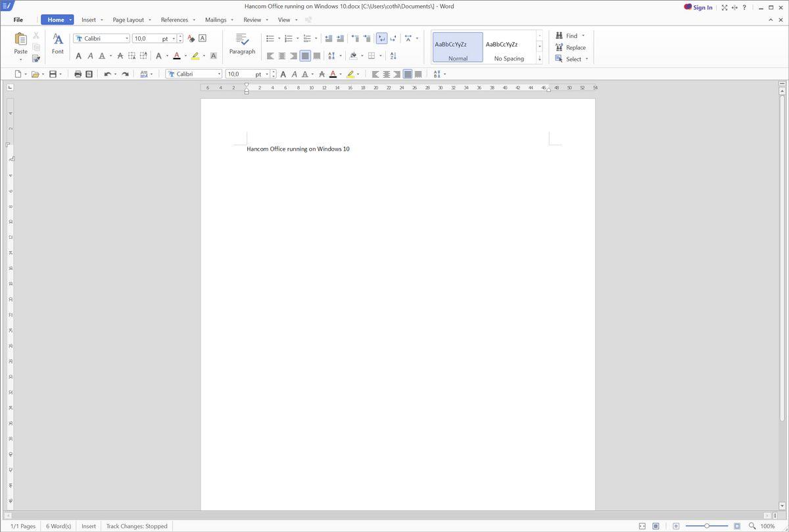The height and width of the screenshot is (532, 789).
Task: Toggle Align Right in the ribbon
Action: coord(293,56)
